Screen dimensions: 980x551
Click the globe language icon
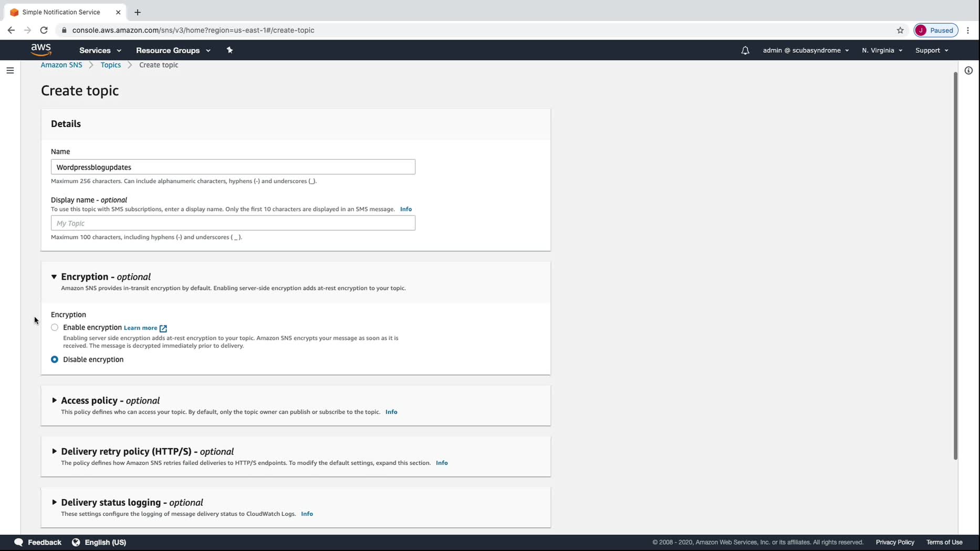pos(76,542)
